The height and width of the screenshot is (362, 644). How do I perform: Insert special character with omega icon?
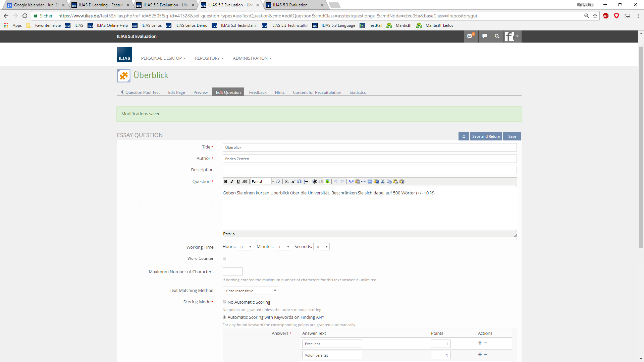click(299, 182)
